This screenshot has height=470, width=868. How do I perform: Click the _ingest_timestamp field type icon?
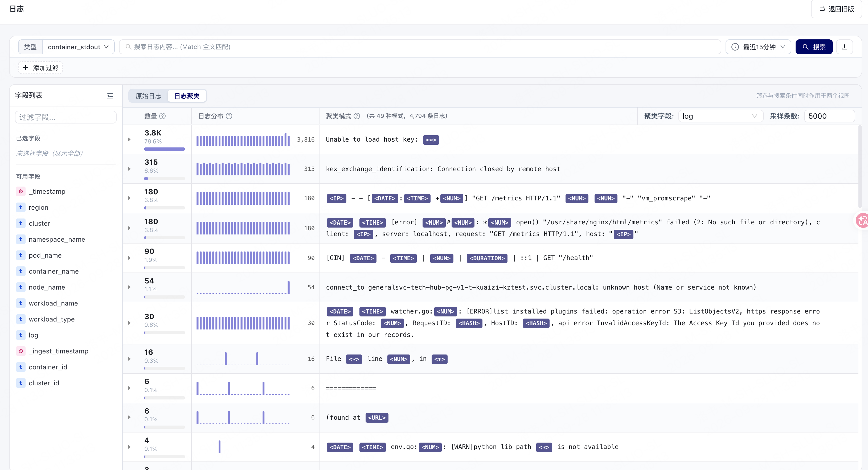click(x=21, y=351)
